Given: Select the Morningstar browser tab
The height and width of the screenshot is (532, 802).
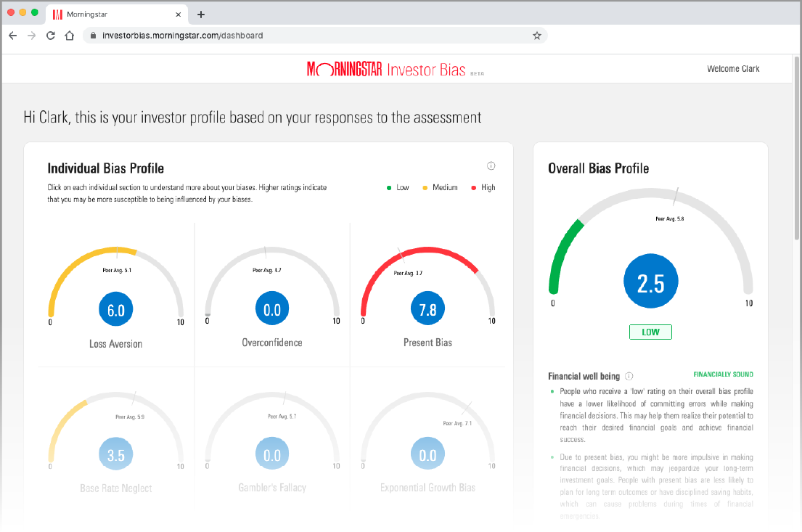Looking at the screenshot, I should (109, 15).
